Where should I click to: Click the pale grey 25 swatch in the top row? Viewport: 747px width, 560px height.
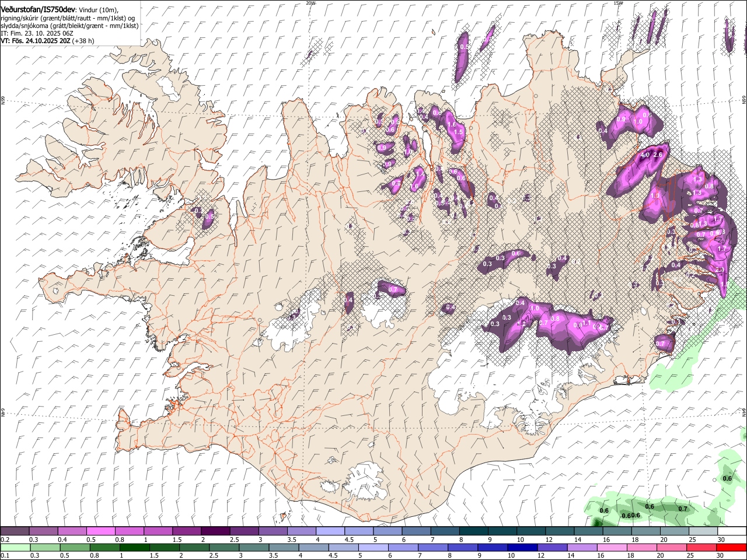702,531
